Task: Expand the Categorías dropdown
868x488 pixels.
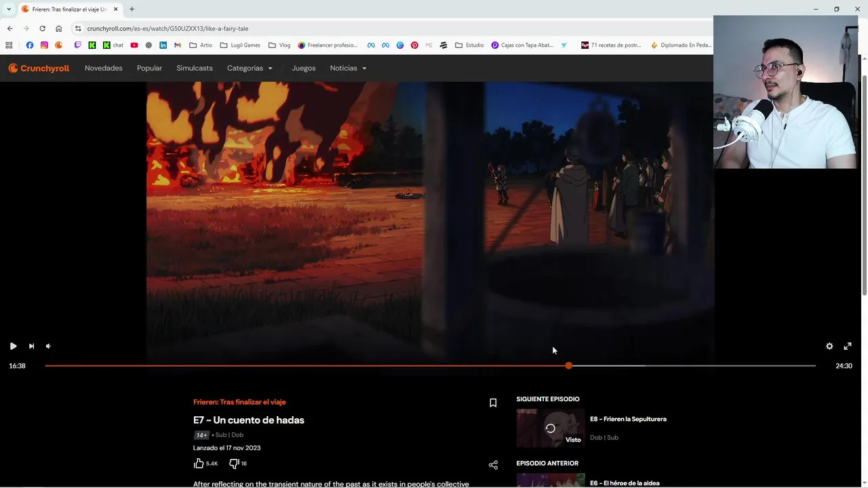Action: tap(250, 68)
